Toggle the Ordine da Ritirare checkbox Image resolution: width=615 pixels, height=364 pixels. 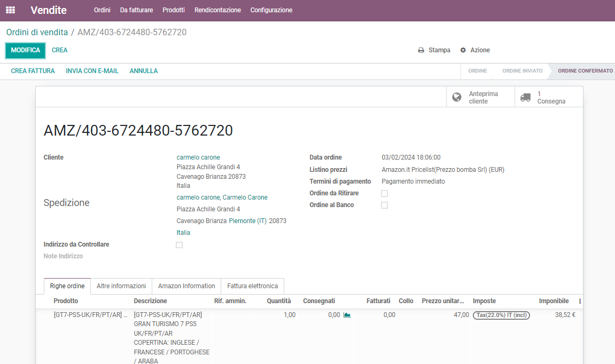click(x=384, y=194)
